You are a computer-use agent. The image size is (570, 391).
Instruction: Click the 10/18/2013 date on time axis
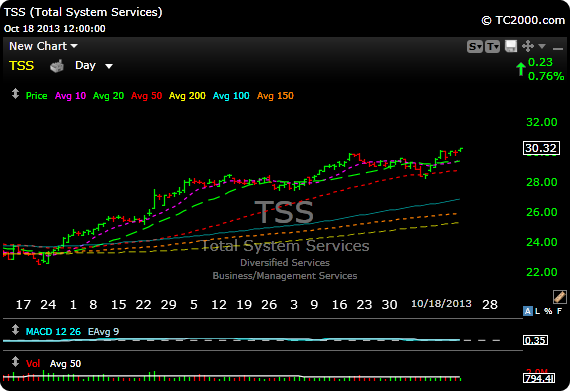point(441,304)
